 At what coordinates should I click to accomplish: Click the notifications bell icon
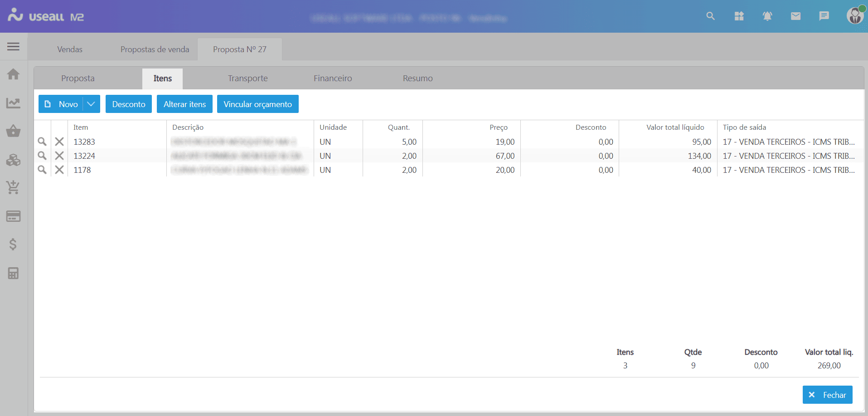767,16
